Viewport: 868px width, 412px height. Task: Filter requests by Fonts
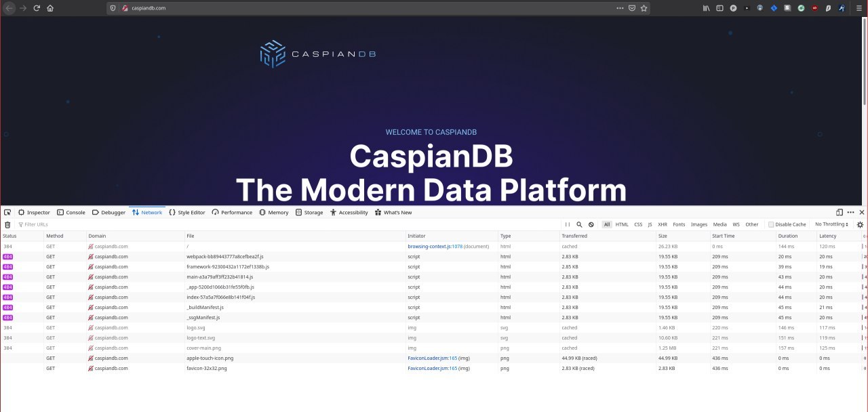pos(679,224)
